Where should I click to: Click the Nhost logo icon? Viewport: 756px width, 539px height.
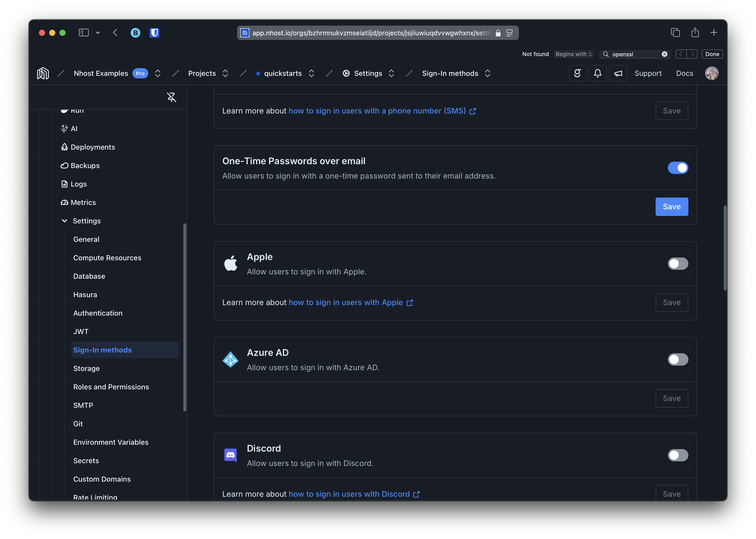click(43, 73)
